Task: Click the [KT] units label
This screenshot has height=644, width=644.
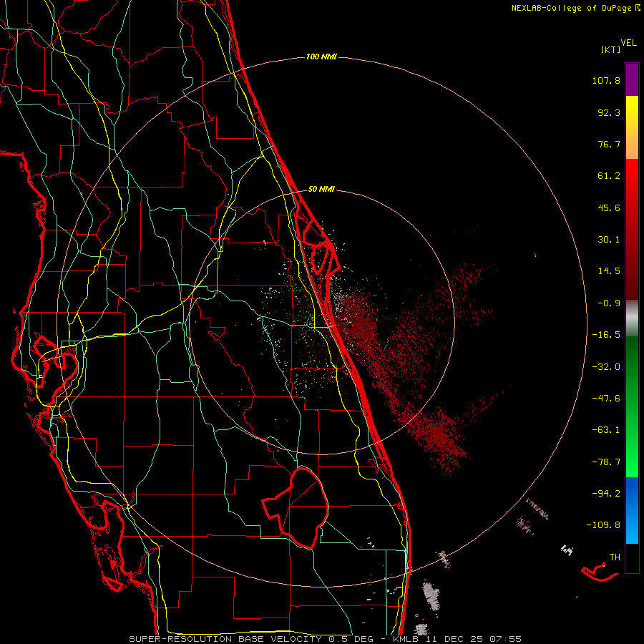Action: (611, 49)
